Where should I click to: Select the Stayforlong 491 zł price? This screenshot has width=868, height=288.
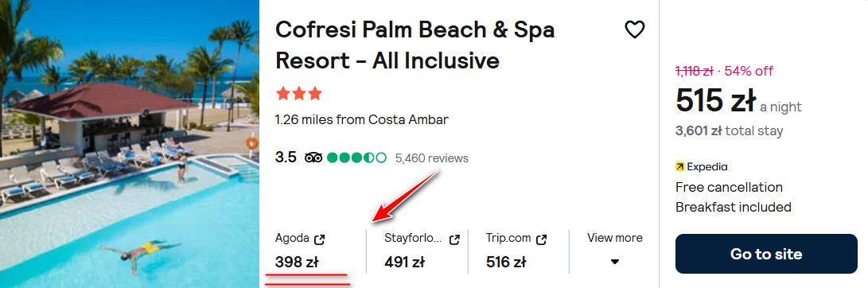(x=404, y=262)
